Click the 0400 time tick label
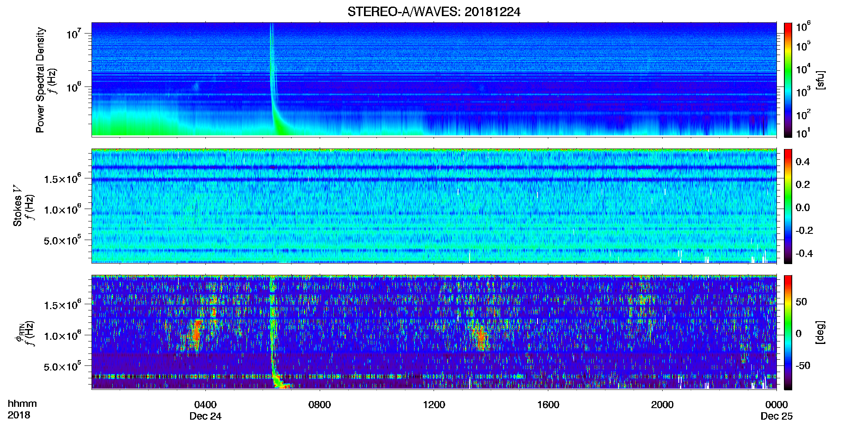Image resolution: width=868 pixels, height=447 pixels. click(x=205, y=404)
